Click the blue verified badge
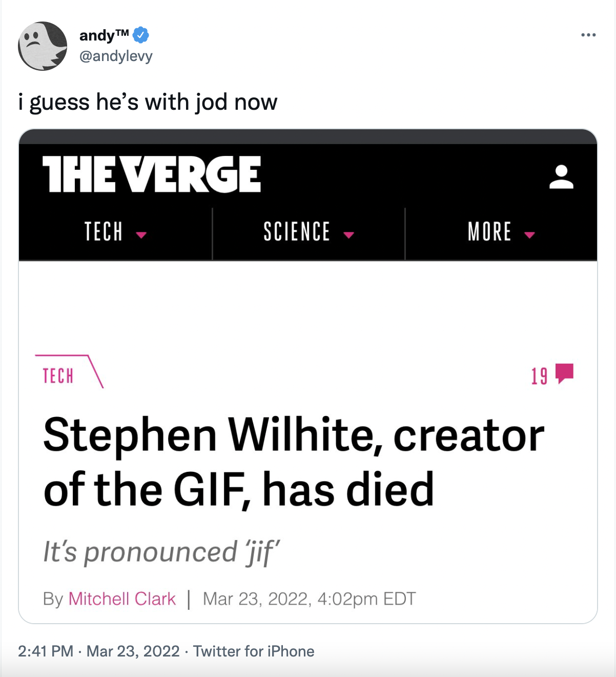The image size is (616, 677). pyautogui.click(x=141, y=35)
